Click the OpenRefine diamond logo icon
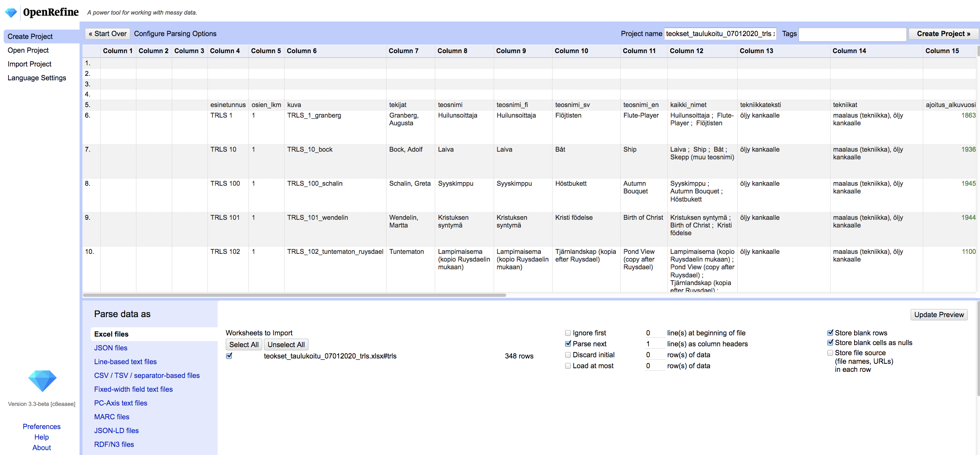Image resolution: width=980 pixels, height=455 pixels. (x=11, y=13)
